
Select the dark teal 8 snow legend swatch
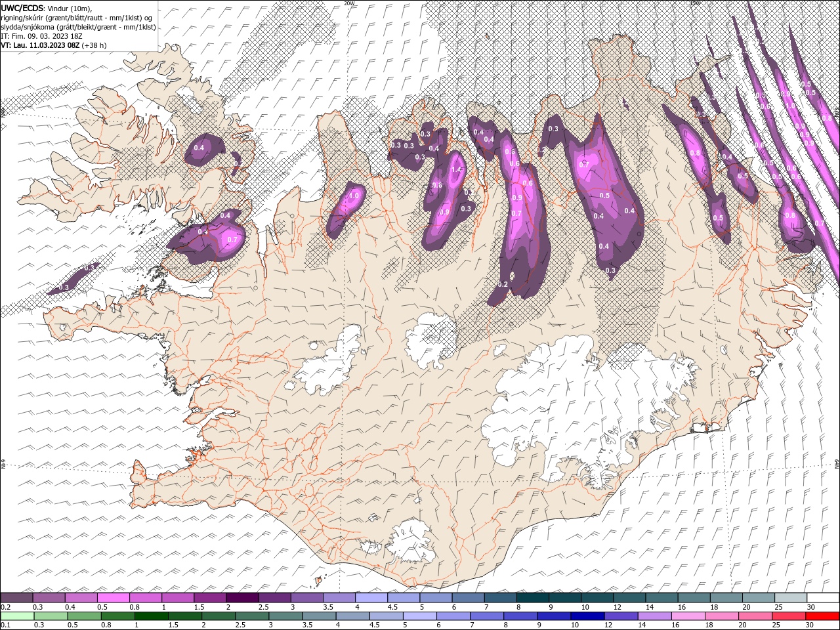[x=532, y=598]
